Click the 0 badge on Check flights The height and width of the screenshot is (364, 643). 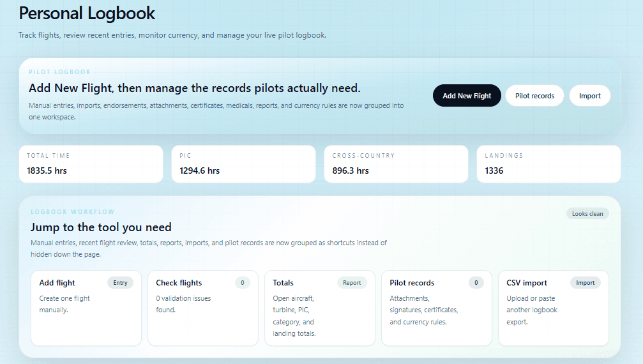pyautogui.click(x=243, y=283)
